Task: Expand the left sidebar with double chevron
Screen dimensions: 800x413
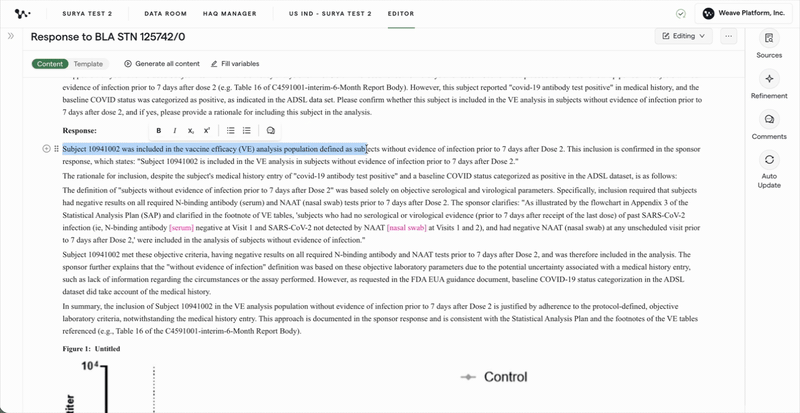Action: coord(11,36)
